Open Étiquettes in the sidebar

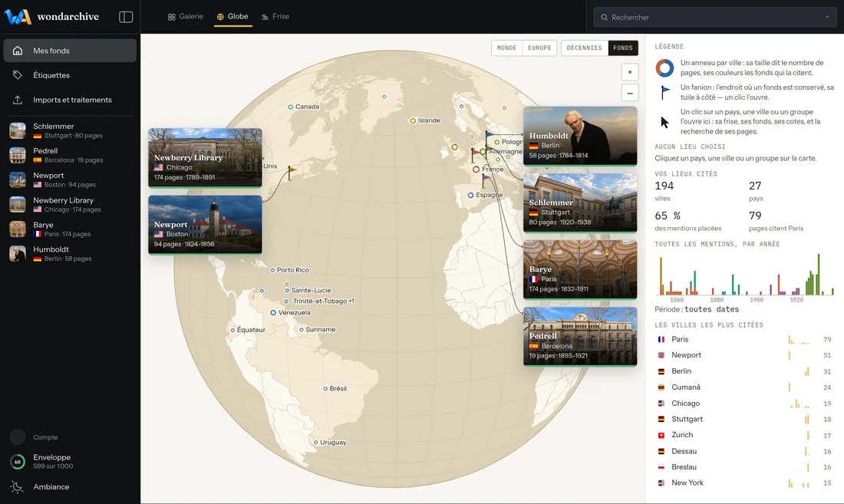[70, 74]
